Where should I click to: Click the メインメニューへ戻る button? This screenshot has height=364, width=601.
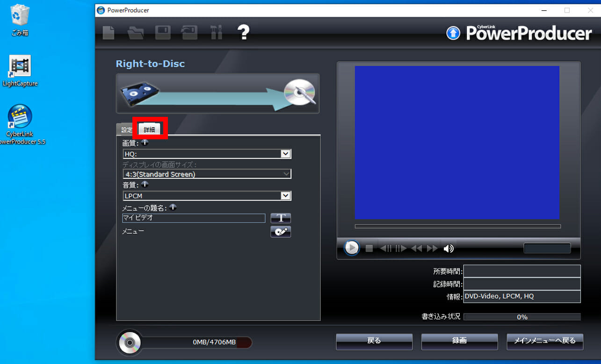click(x=545, y=341)
